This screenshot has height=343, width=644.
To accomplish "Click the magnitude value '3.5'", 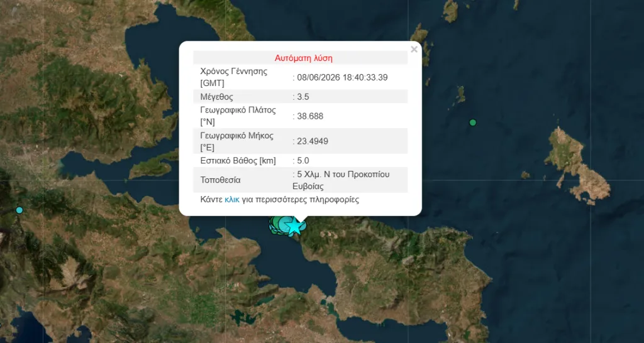I will pos(303,97).
